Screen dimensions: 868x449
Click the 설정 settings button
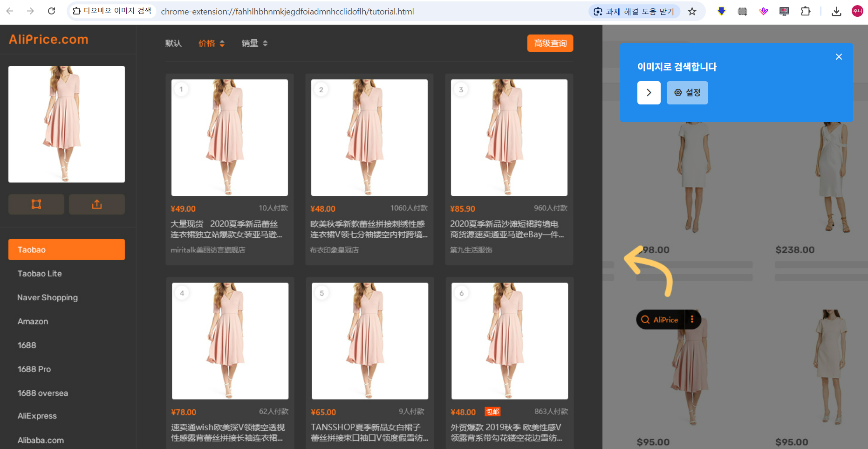click(687, 93)
